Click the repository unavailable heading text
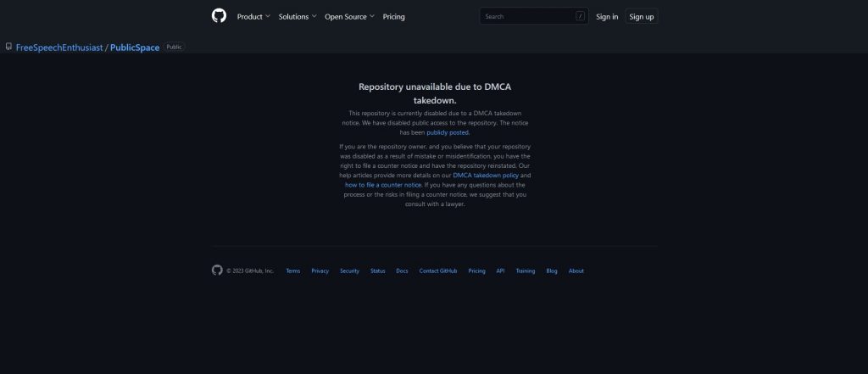 tap(435, 93)
